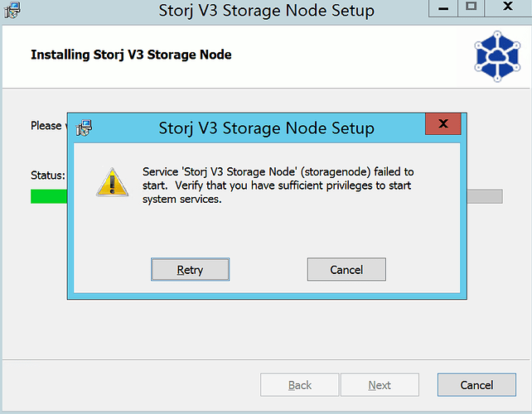Click installer icon in error dialog title bar

(x=84, y=128)
